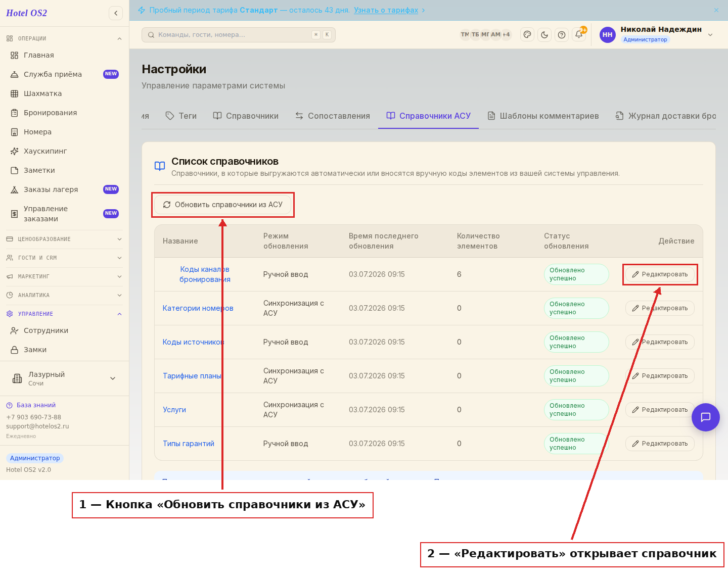Dismiss the trial period banner
The image size is (728, 579).
[x=716, y=10]
